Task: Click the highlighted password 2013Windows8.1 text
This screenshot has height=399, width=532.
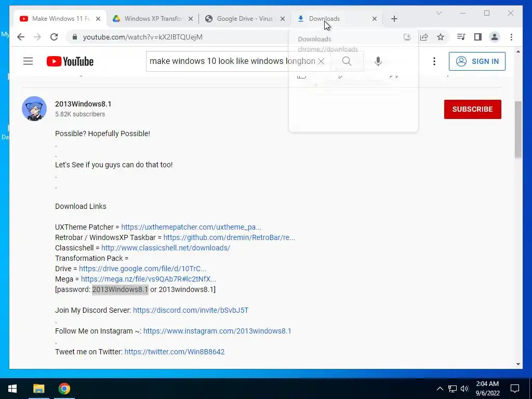Action: pos(120,289)
